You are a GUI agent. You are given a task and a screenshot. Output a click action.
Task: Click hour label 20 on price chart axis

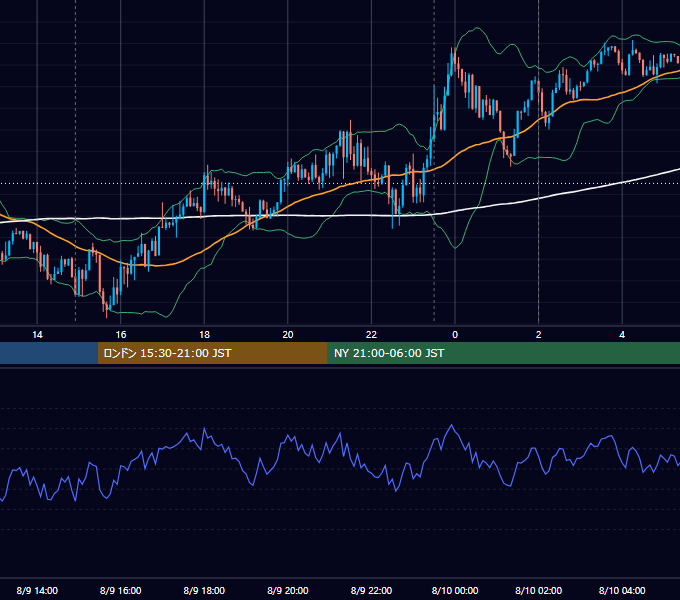pyautogui.click(x=288, y=335)
